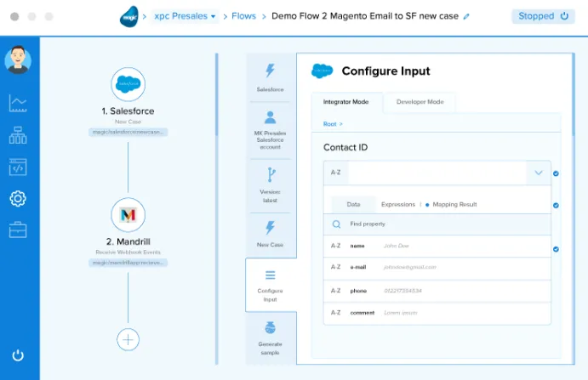Viewport: 588px width, 380px height.
Task: Click the magic/salesforcenewcase path tag
Action: point(128,133)
